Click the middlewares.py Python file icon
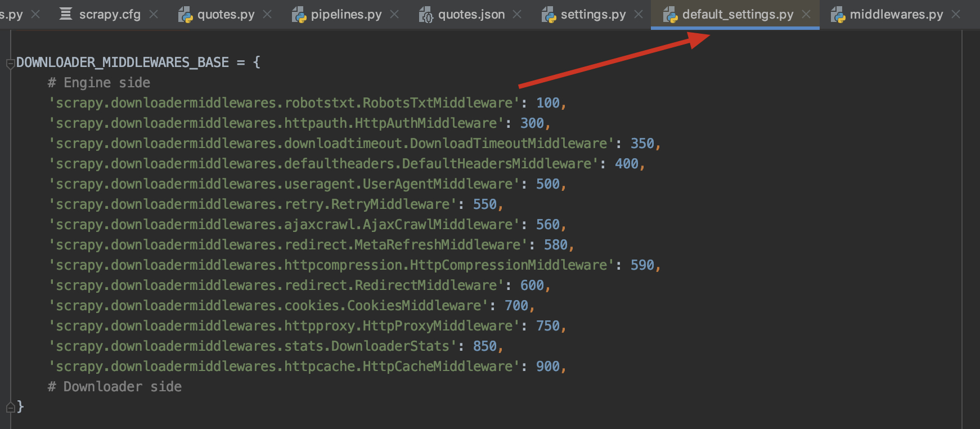980x429 pixels. [838, 15]
